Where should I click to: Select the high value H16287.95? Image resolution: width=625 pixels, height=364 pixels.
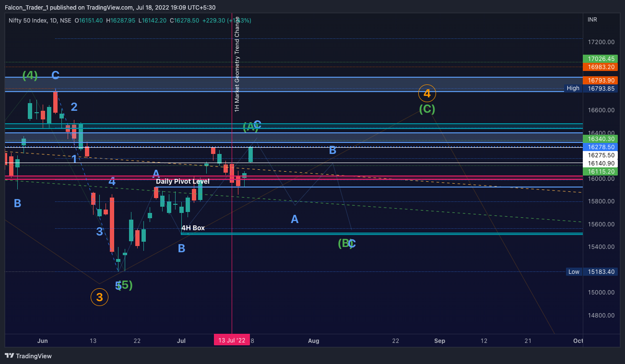coord(121,20)
